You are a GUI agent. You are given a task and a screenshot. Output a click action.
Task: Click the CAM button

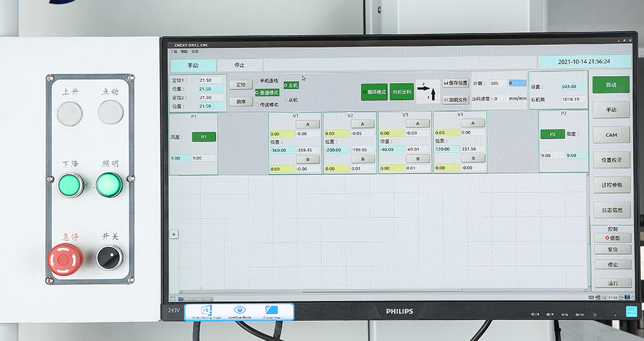point(611,134)
